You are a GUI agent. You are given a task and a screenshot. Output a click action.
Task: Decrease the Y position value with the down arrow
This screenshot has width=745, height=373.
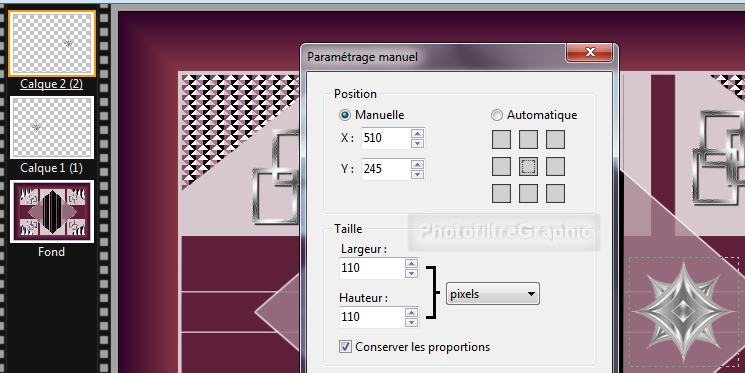pyautogui.click(x=418, y=174)
